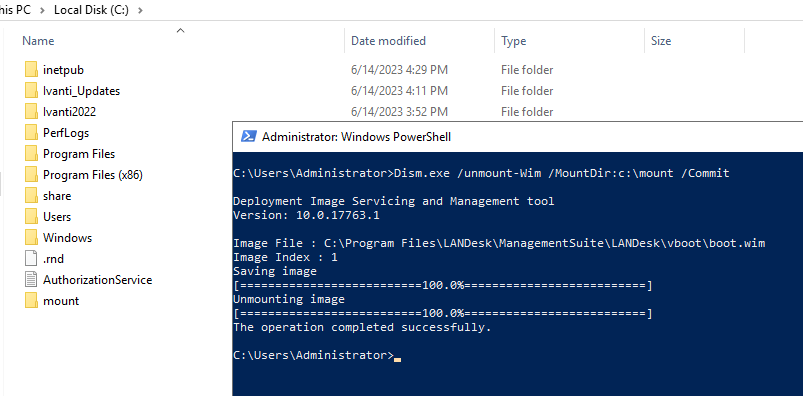Select the Windows folder icon

click(x=31, y=238)
